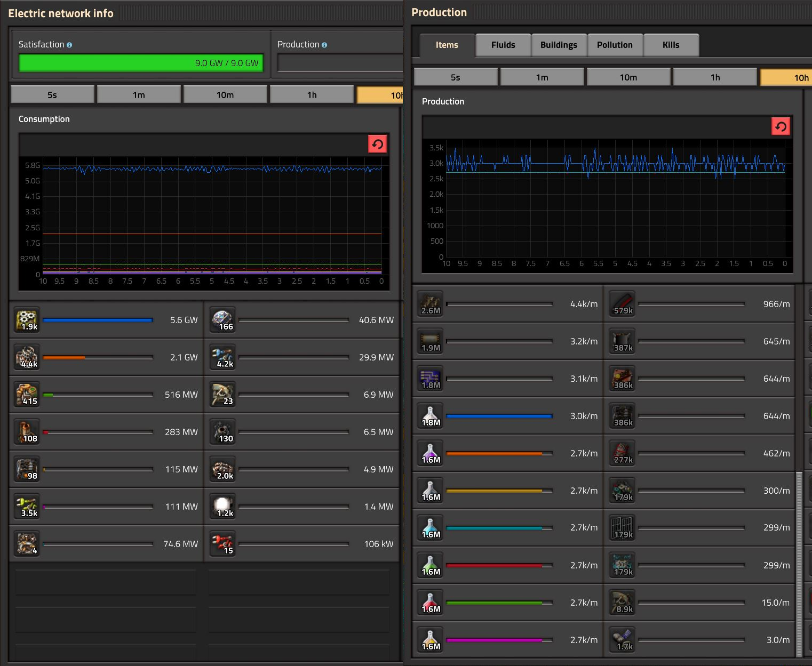The width and height of the screenshot is (812, 666).
Task: Click the beacon icon consuming 283 MW
Action: tap(27, 432)
